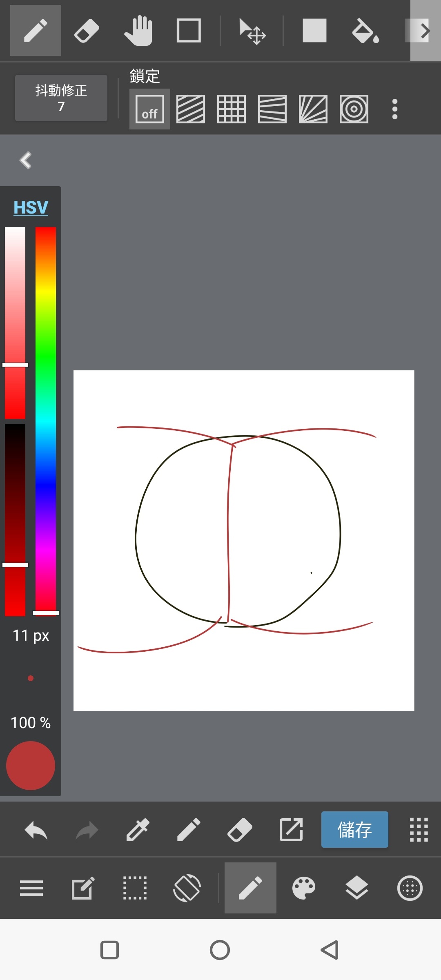
Task: Open brush settings in bottom bar
Action: [250, 888]
